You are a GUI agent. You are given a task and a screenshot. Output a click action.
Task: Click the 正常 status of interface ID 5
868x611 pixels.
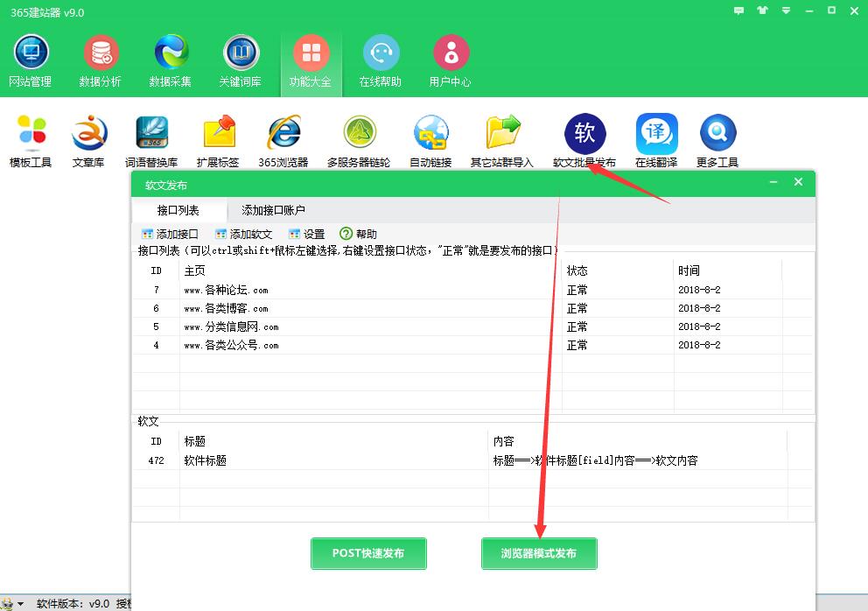tap(577, 327)
